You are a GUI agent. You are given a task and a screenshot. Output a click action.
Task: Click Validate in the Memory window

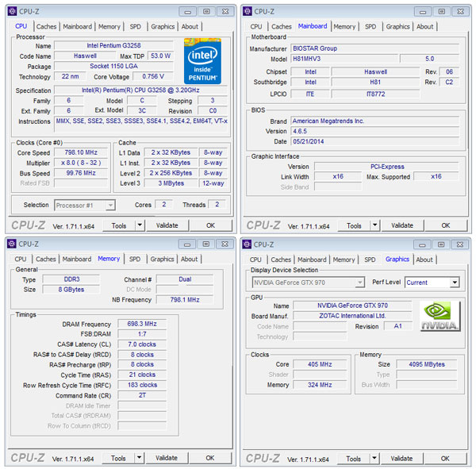click(167, 458)
